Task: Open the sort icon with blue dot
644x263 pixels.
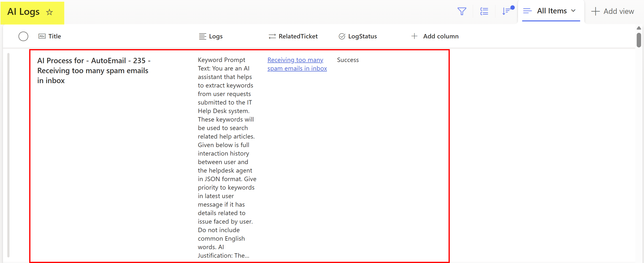Action: (x=506, y=11)
